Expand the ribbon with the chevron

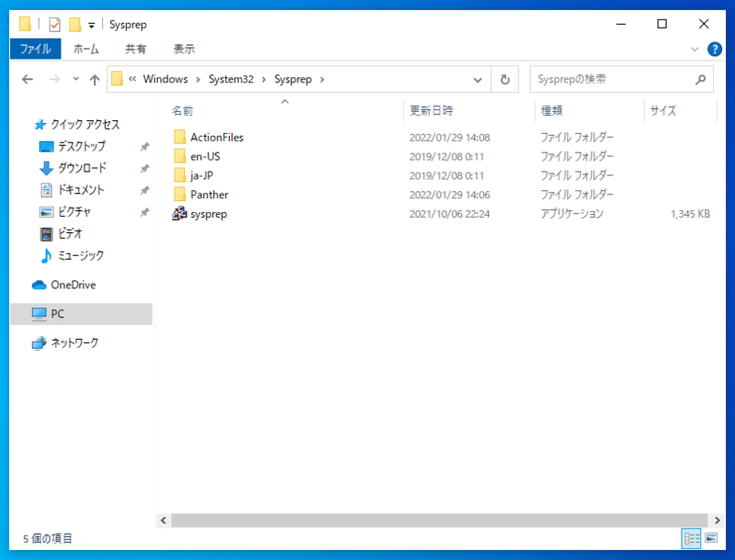pyautogui.click(x=695, y=50)
